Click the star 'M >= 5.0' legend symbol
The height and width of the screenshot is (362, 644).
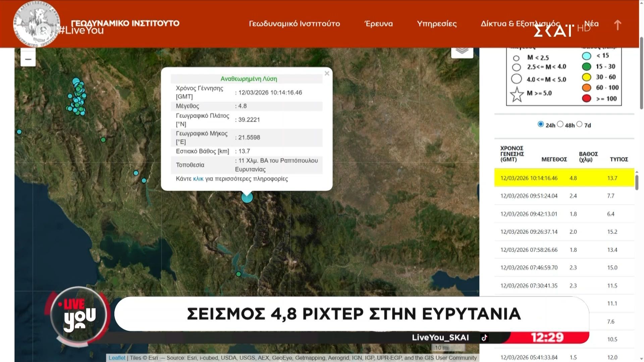517,94
